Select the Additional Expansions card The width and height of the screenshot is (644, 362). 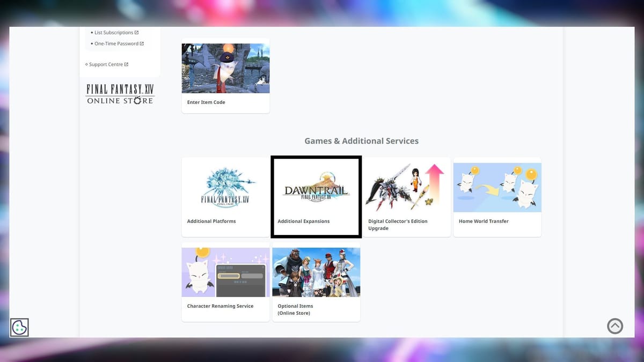[x=316, y=196]
